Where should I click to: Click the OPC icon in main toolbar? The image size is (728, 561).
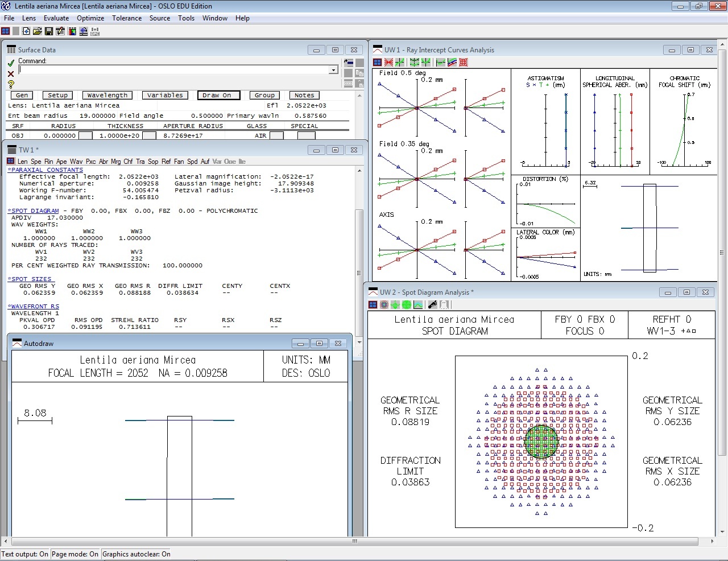(x=95, y=31)
